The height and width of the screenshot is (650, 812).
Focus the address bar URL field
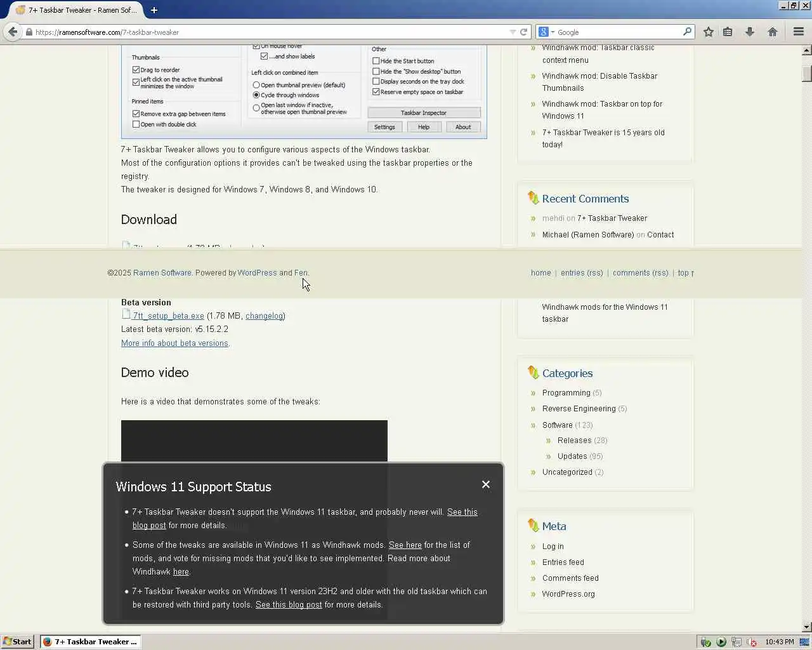coord(270,32)
